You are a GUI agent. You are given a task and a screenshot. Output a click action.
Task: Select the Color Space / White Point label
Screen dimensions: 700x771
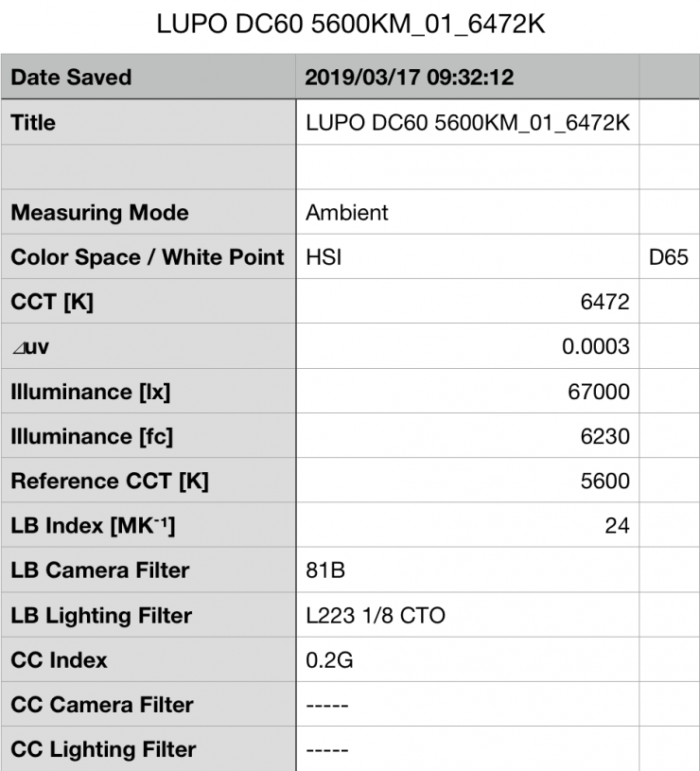[147, 257]
